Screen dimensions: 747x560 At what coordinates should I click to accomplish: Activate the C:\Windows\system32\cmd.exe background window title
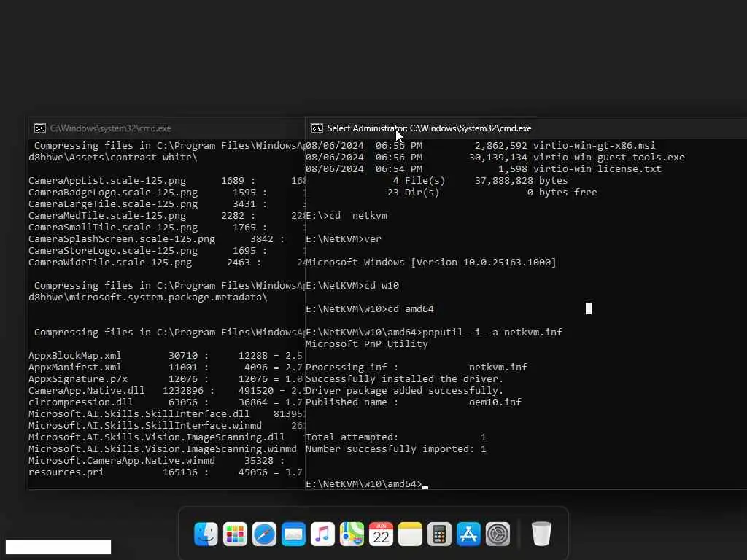tap(111, 128)
